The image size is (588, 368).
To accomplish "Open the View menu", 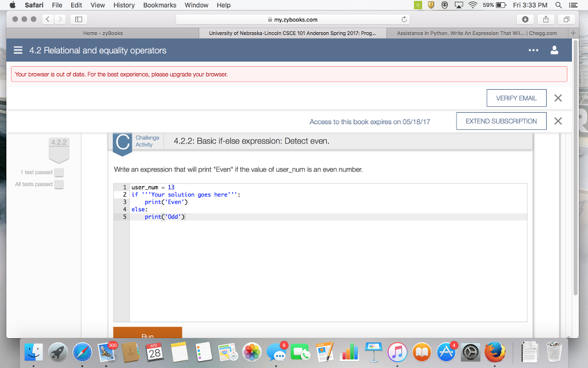I will (98, 5).
